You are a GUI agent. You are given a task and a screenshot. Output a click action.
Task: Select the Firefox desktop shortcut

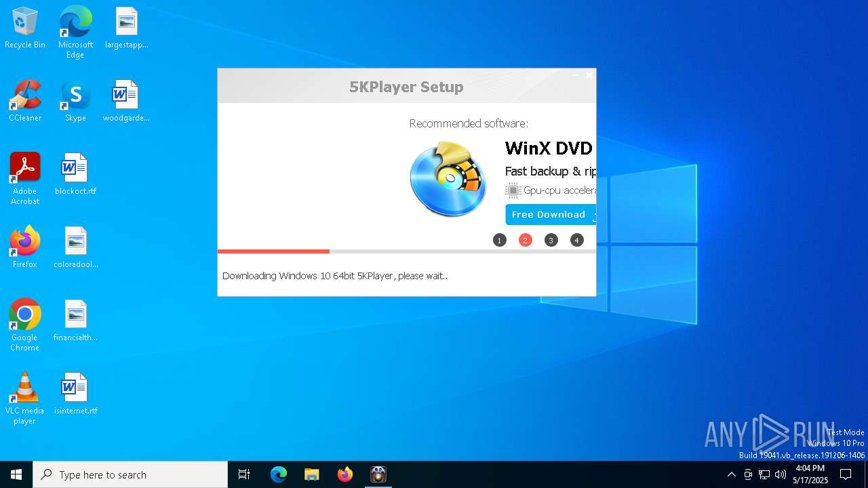(x=25, y=248)
